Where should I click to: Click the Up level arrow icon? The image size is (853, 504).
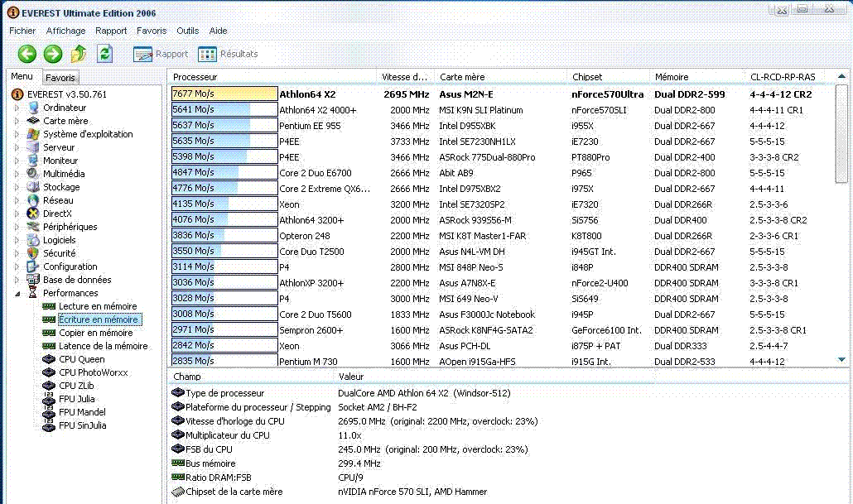[x=79, y=53]
